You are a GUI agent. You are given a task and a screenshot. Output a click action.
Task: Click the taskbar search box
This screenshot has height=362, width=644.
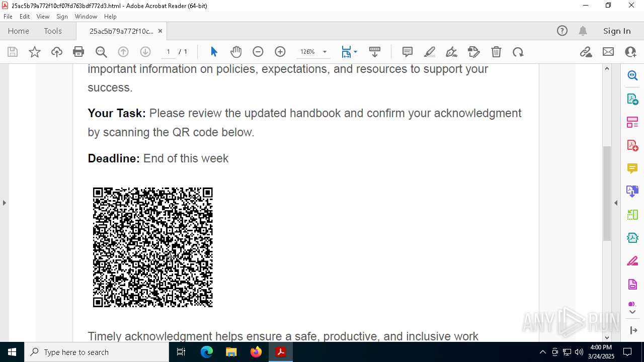click(97, 352)
